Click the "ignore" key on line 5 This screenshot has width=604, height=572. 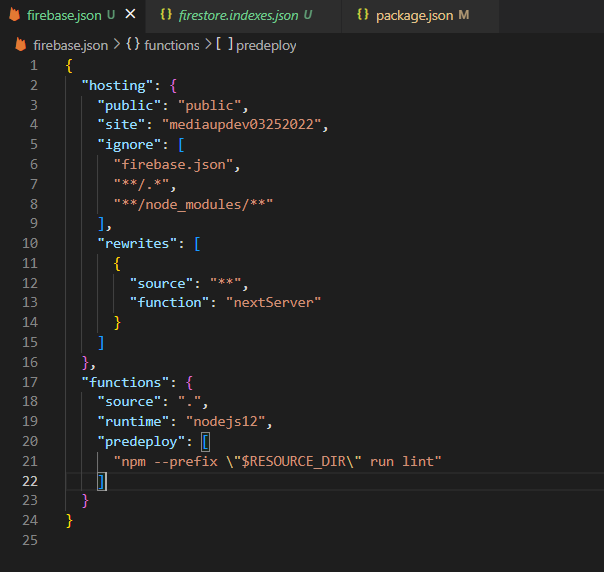129,145
